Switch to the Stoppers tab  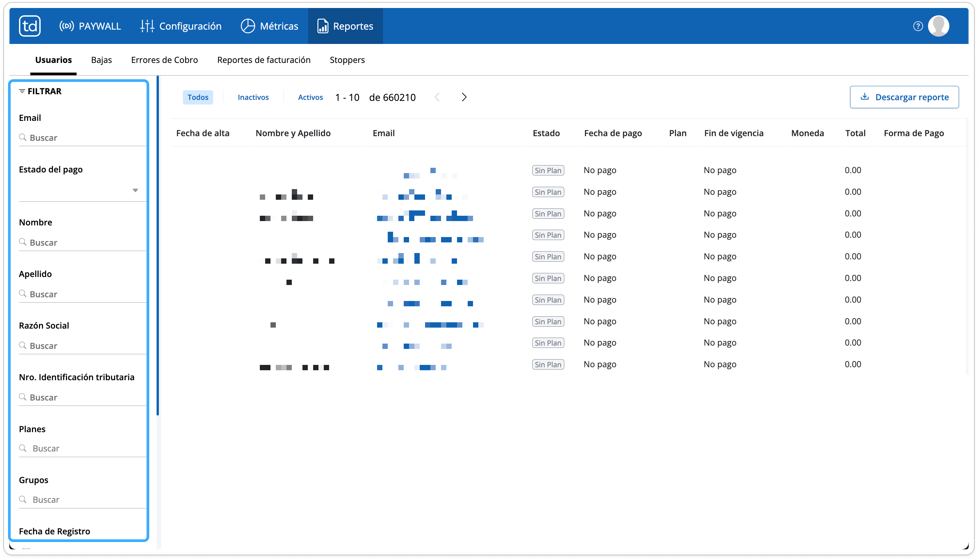(347, 60)
